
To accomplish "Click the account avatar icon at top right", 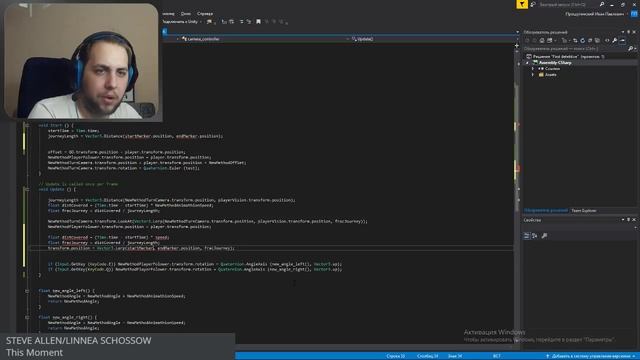I will (634, 14).
